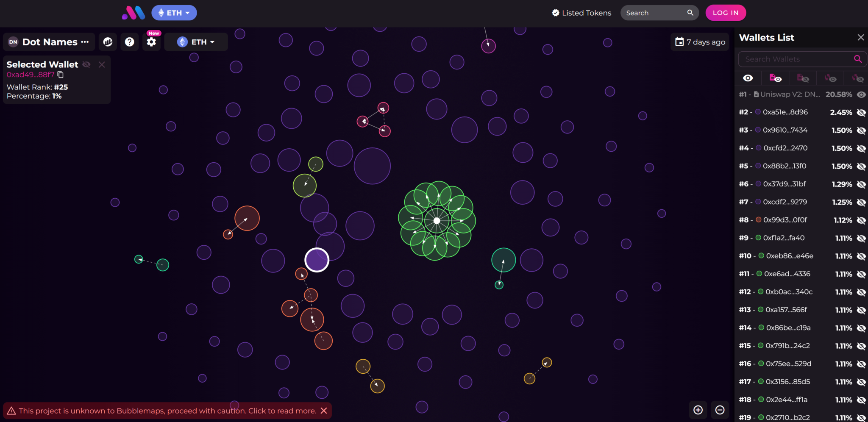This screenshot has width=868, height=422.
Task: Toggle visibility of wallet 0xa51e...8d96
Action: [x=861, y=112]
